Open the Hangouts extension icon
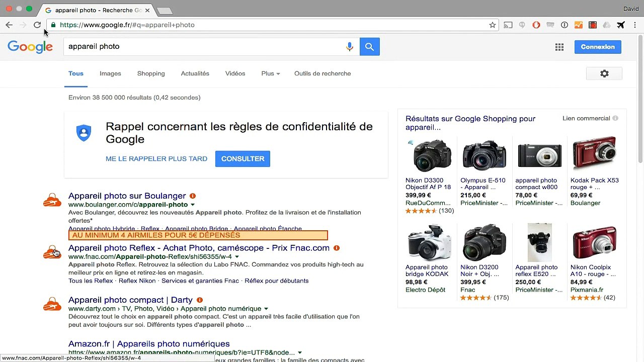 tap(522, 25)
